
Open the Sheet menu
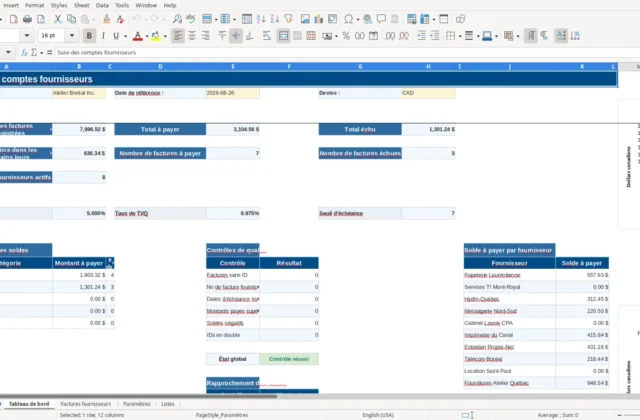[81, 5]
